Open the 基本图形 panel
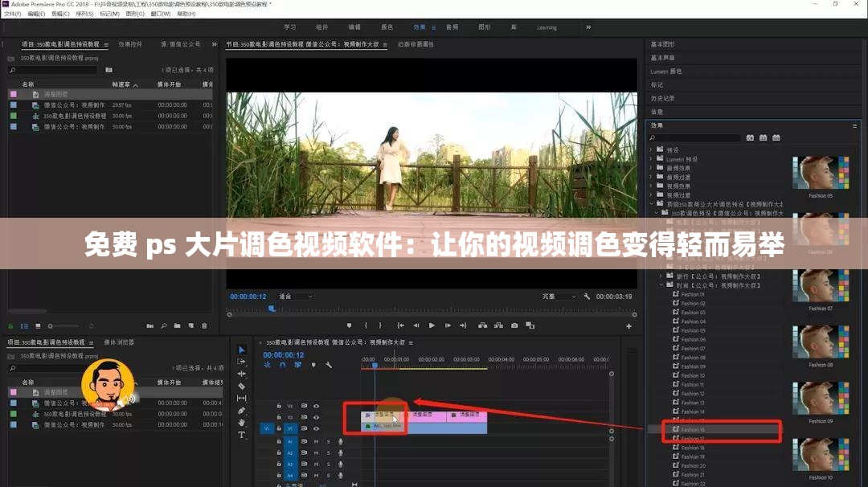Screen dimensions: 868x487 click(662, 44)
